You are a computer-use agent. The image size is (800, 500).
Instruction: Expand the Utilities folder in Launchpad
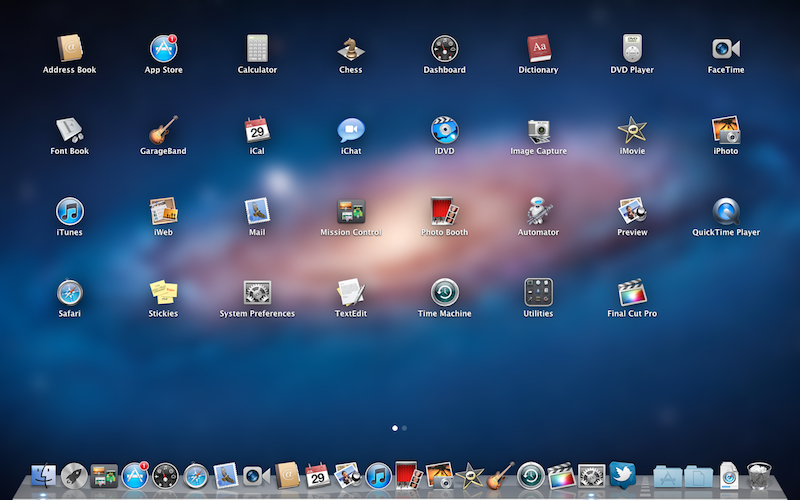(x=538, y=292)
